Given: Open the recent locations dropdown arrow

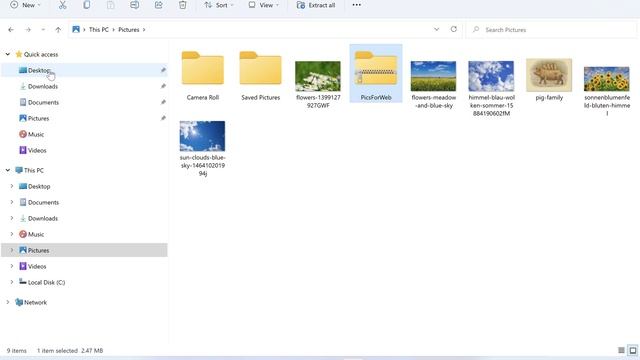Looking at the screenshot, I should 43,30.
